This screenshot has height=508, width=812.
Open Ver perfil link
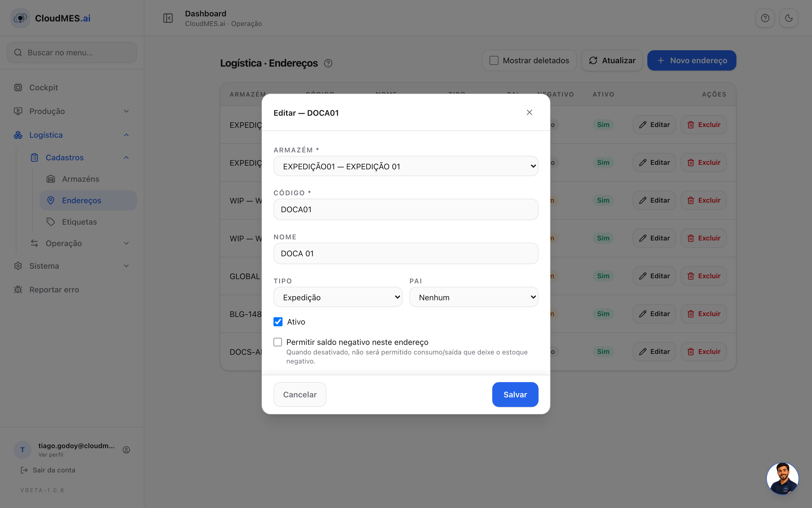[51, 455]
